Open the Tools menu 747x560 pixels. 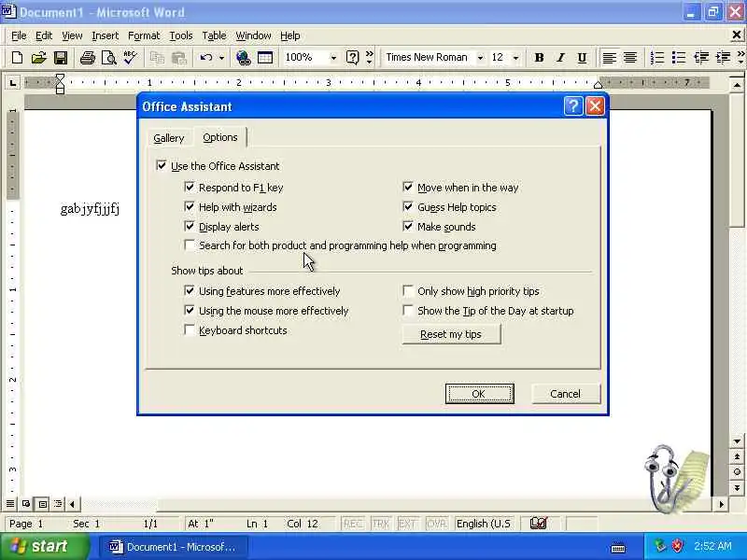coord(181,35)
